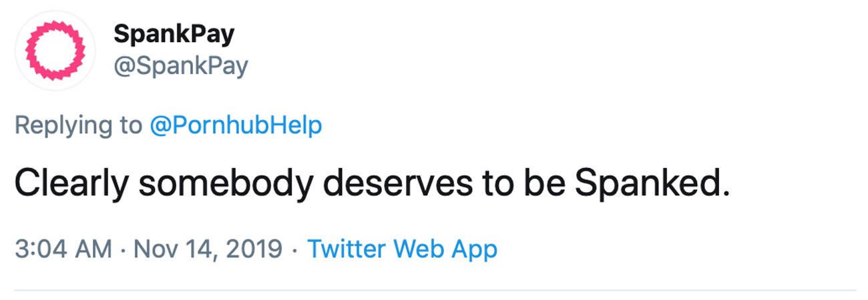Open the SpankPay display name

click(x=174, y=34)
